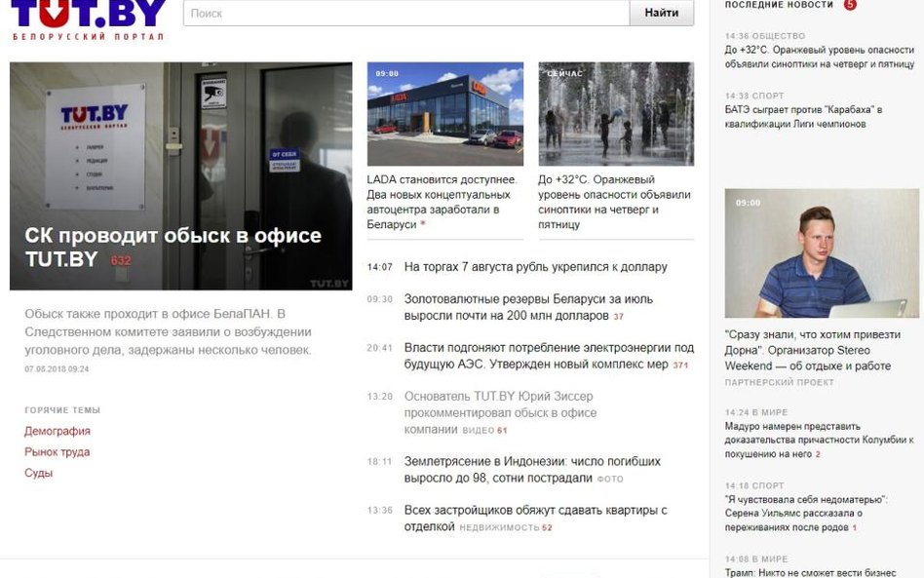Click the ФОТО tag on earthquake article
This screenshot has width=924, height=578.
[x=610, y=479]
